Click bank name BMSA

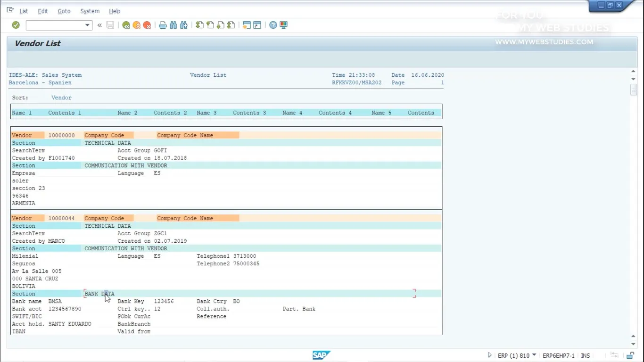pyautogui.click(x=55, y=301)
